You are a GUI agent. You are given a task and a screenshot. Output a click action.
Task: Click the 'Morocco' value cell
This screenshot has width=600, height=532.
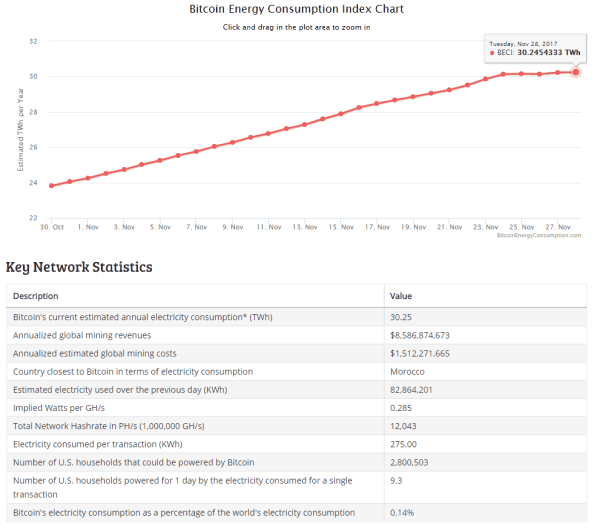(x=407, y=371)
